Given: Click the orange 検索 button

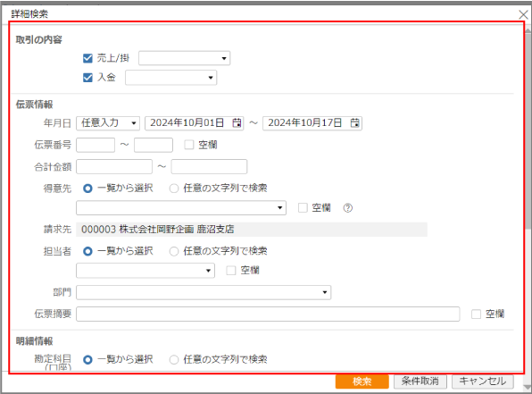Looking at the screenshot, I should click(362, 381).
